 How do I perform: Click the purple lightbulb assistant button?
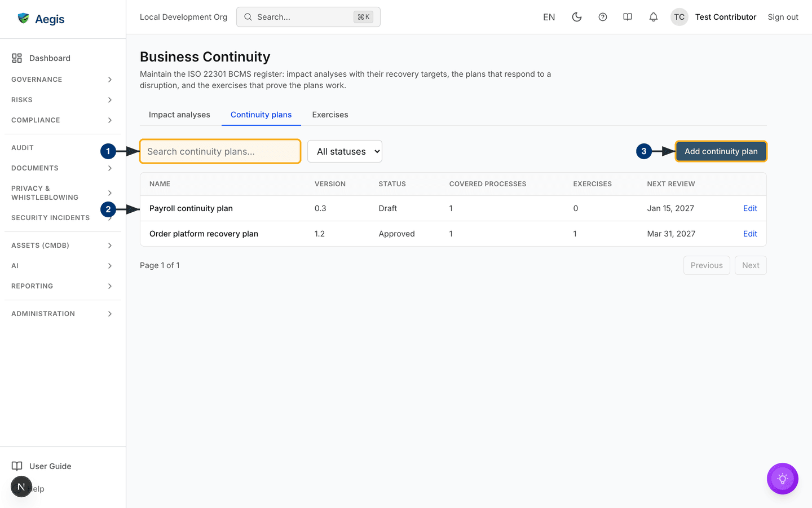pos(783,479)
